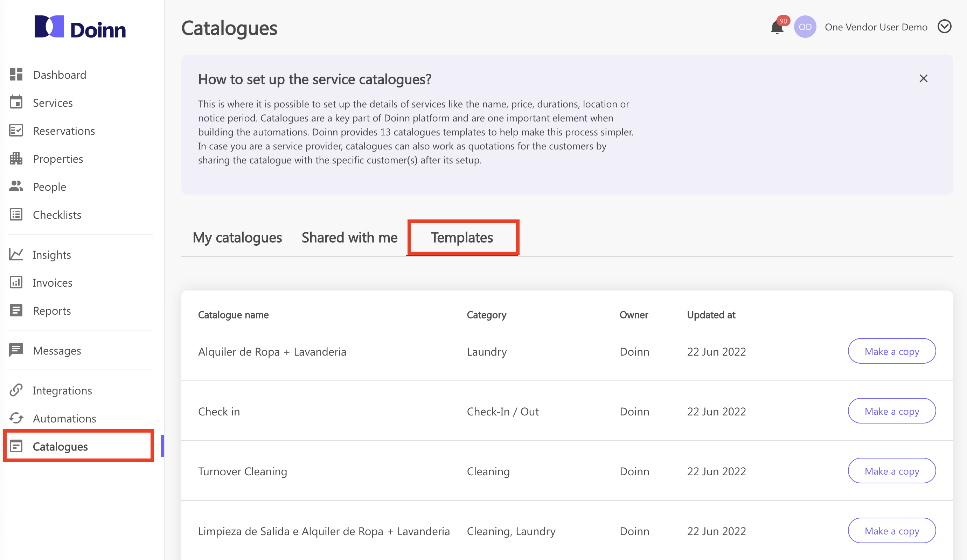Open Dashboard from the sidebar
Image resolution: width=967 pixels, height=560 pixels.
pyautogui.click(x=60, y=75)
